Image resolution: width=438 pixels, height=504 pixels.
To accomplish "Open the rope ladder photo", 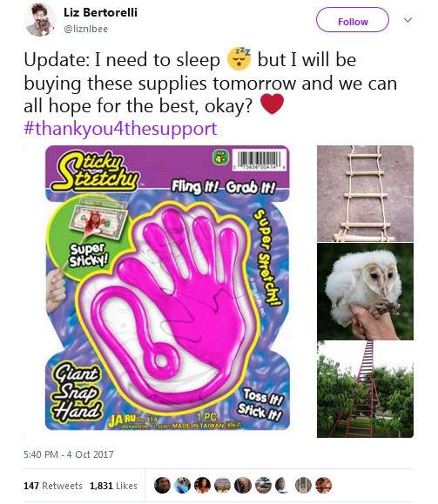I will pyautogui.click(x=365, y=193).
